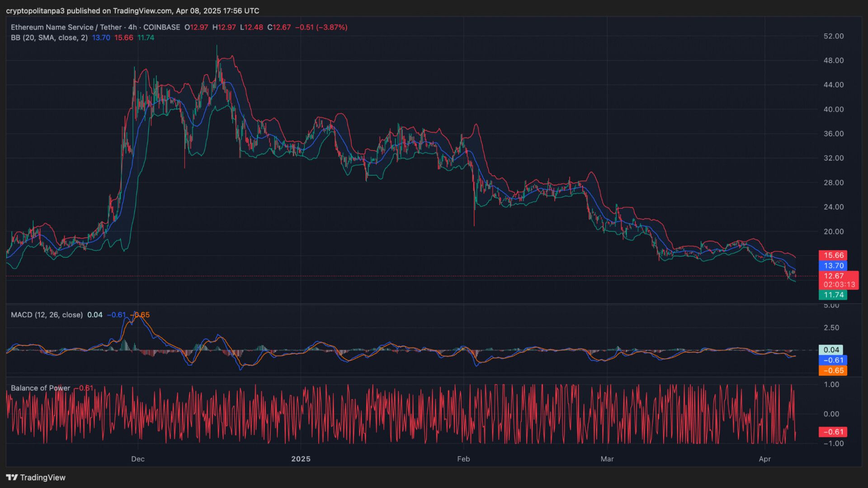
Task: Click the 0.00 Balance of Power axis label
Action: tap(831, 414)
